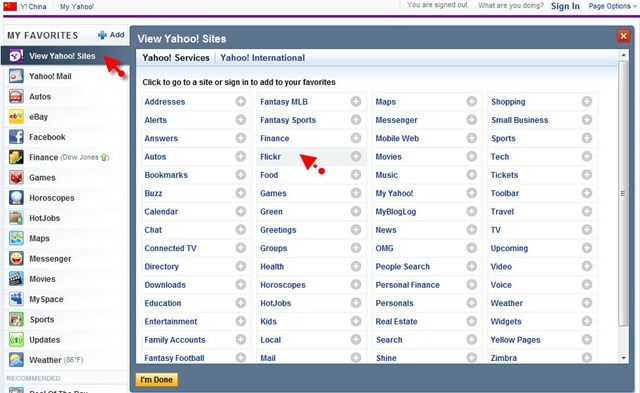Open the Bookmarks link

point(166,175)
